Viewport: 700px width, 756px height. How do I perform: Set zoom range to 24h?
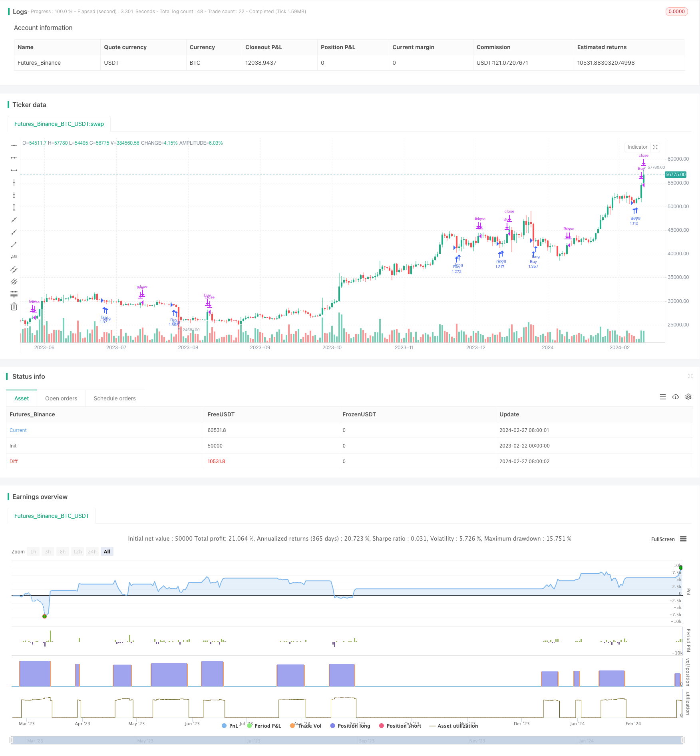[x=92, y=551]
